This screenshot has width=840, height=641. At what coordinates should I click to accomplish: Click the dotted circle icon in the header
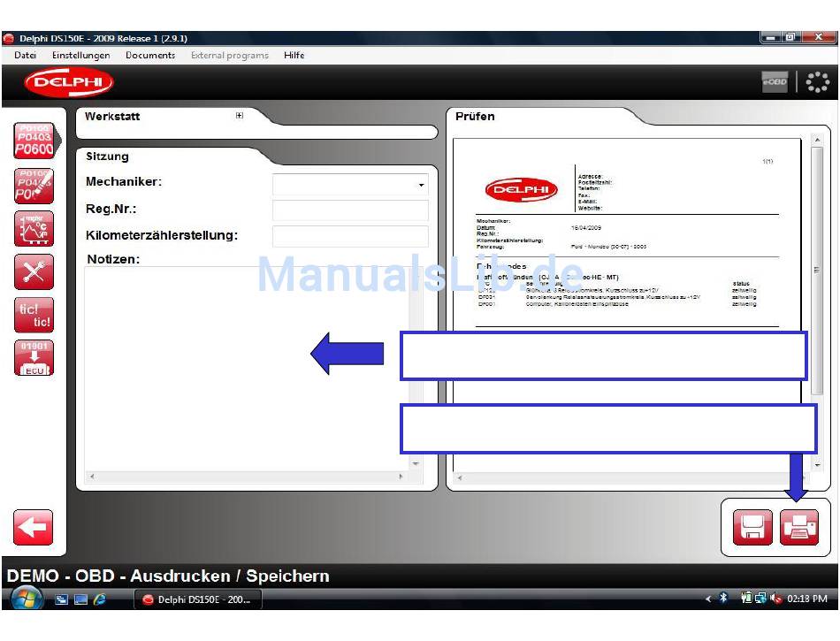[818, 82]
